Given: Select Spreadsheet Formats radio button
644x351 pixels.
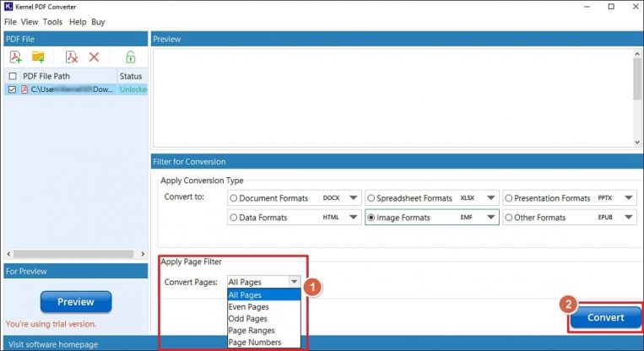Looking at the screenshot, I should click(371, 198).
